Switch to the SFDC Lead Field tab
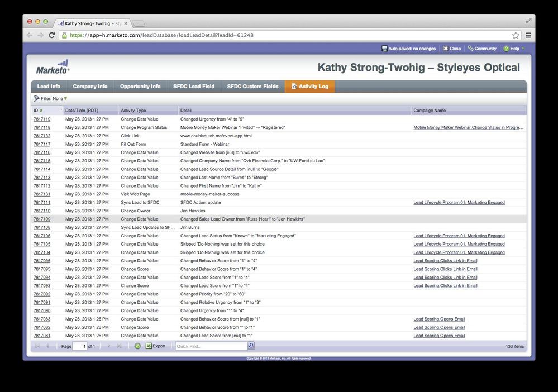The height and width of the screenshot is (392, 558). point(194,87)
